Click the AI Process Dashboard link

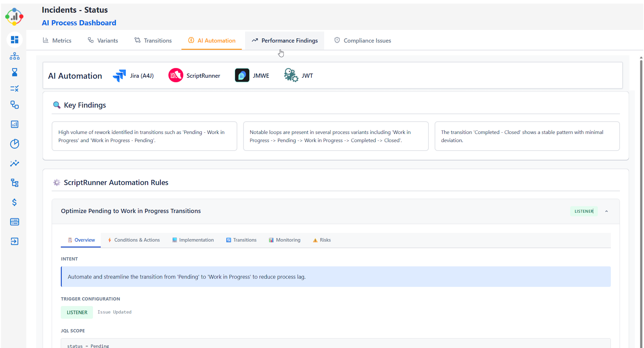pos(79,23)
